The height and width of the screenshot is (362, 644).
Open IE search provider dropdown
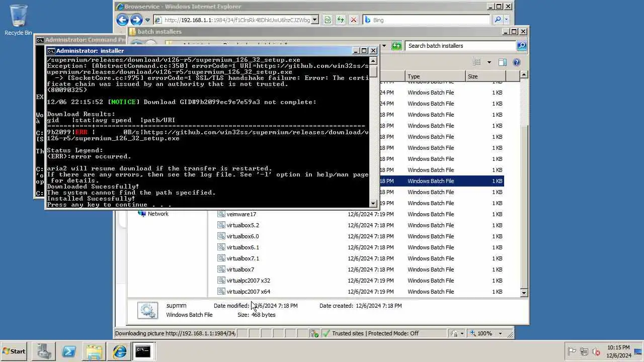click(x=506, y=20)
